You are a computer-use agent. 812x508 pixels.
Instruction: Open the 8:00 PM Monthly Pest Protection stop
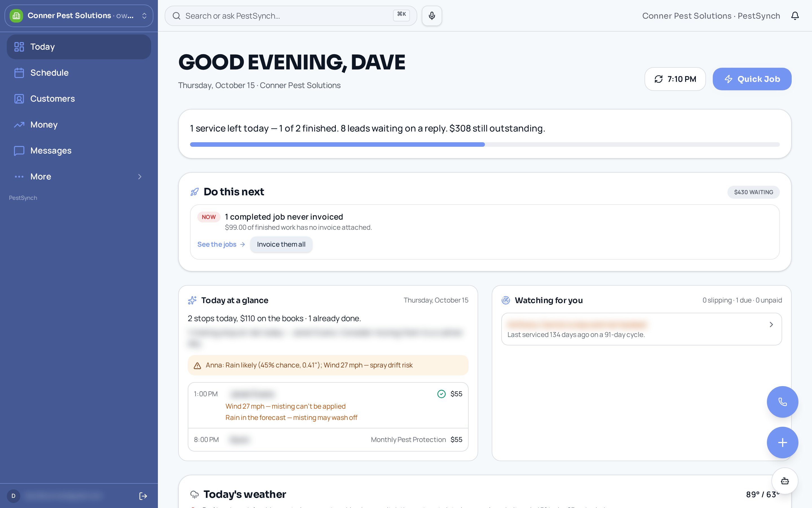coord(328,439)
